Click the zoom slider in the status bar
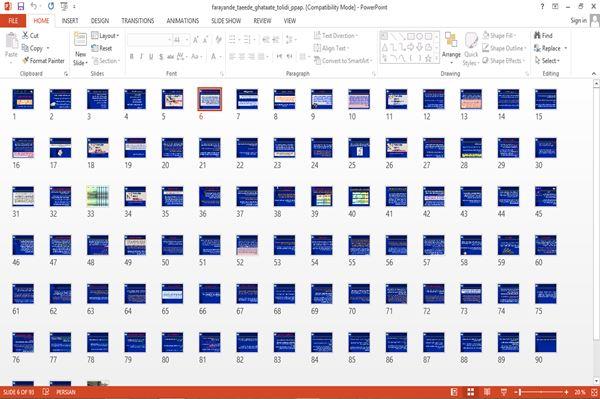Viewport: 600px width, 399px height. [x=541, y=392]
